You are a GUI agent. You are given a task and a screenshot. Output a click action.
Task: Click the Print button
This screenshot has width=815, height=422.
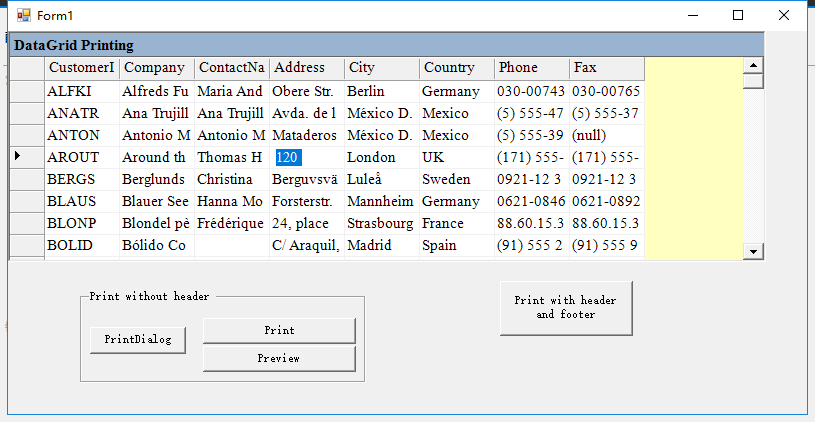[x=279, y=331]
